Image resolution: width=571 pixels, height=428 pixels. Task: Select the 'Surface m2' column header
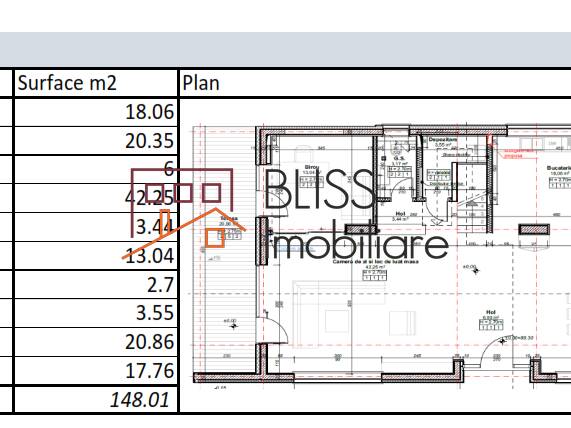96,83
